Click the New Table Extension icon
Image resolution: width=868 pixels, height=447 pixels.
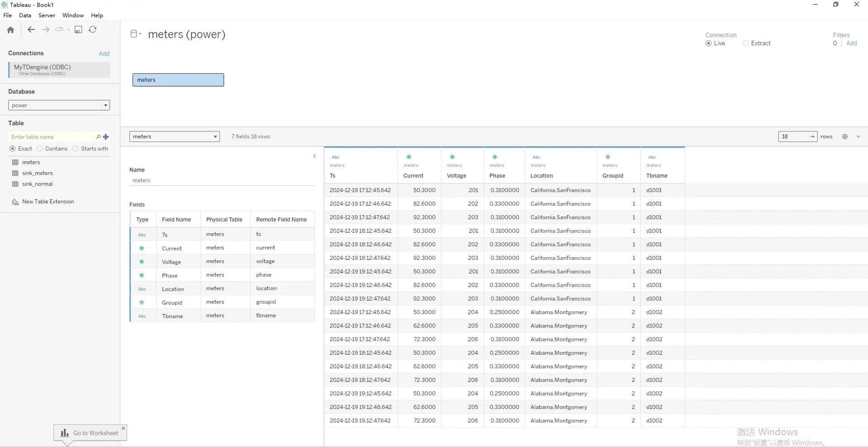click(x=15, y=202)
